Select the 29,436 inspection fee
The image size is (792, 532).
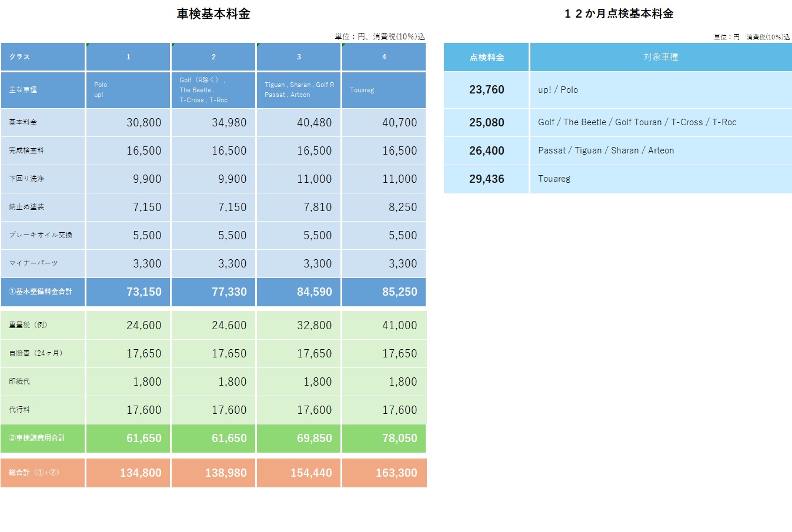[486, 179]
